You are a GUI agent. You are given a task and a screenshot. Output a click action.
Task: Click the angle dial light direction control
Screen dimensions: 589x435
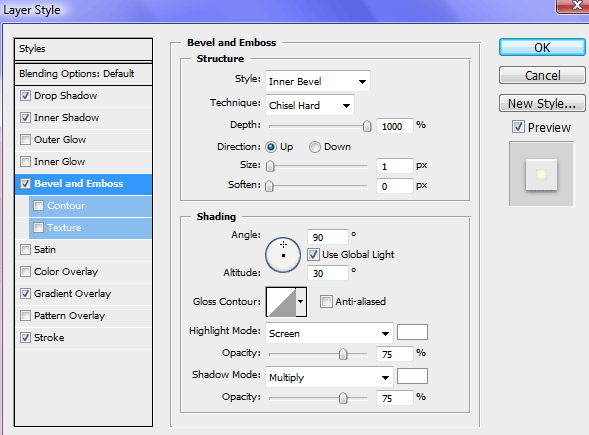pyautogui.click(x=283, y=255)
